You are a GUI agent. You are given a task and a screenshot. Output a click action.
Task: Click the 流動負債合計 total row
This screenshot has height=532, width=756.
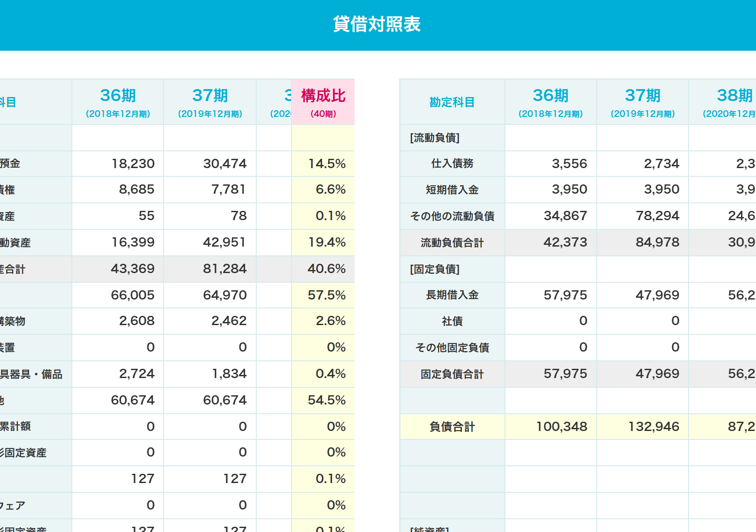coord(452,242)
